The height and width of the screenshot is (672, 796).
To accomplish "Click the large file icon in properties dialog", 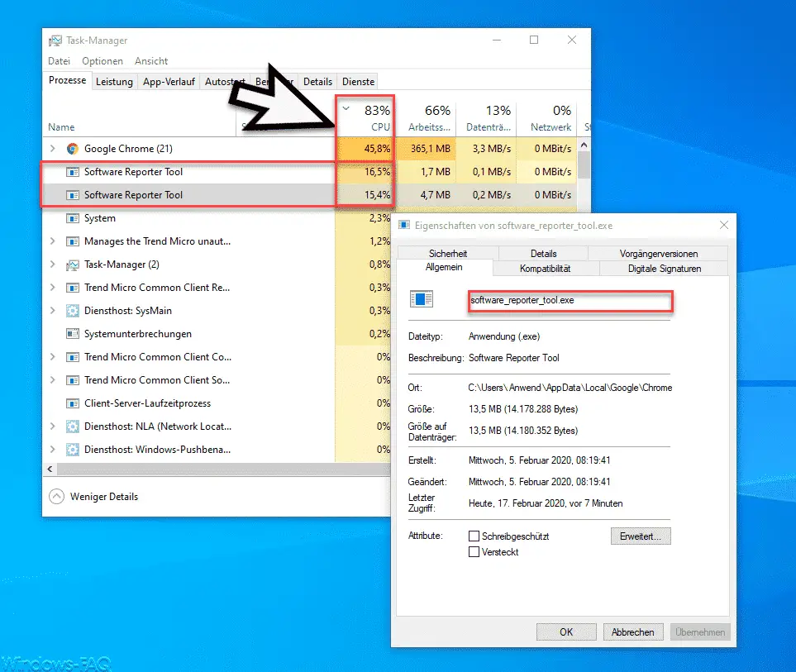I will (422, 299).
